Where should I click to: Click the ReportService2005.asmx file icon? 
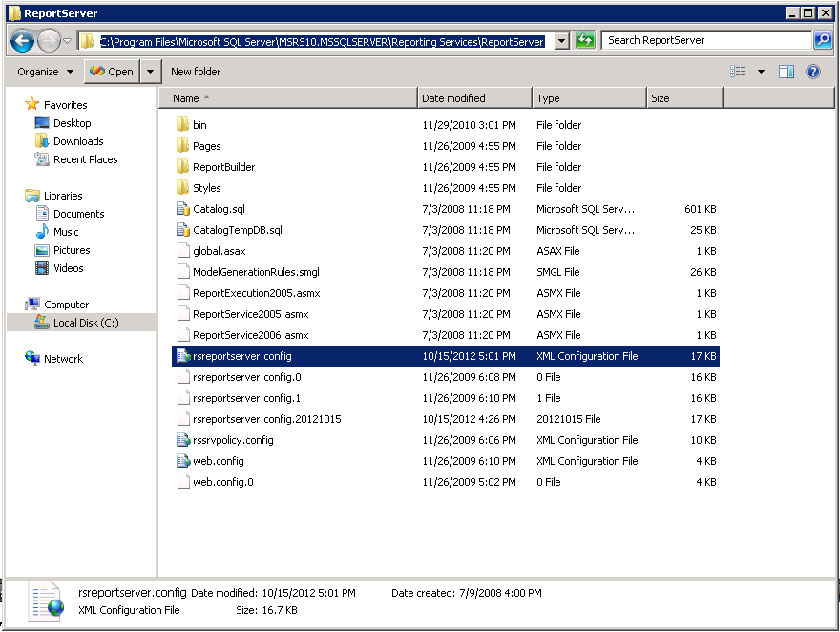[x=182, y=314]
